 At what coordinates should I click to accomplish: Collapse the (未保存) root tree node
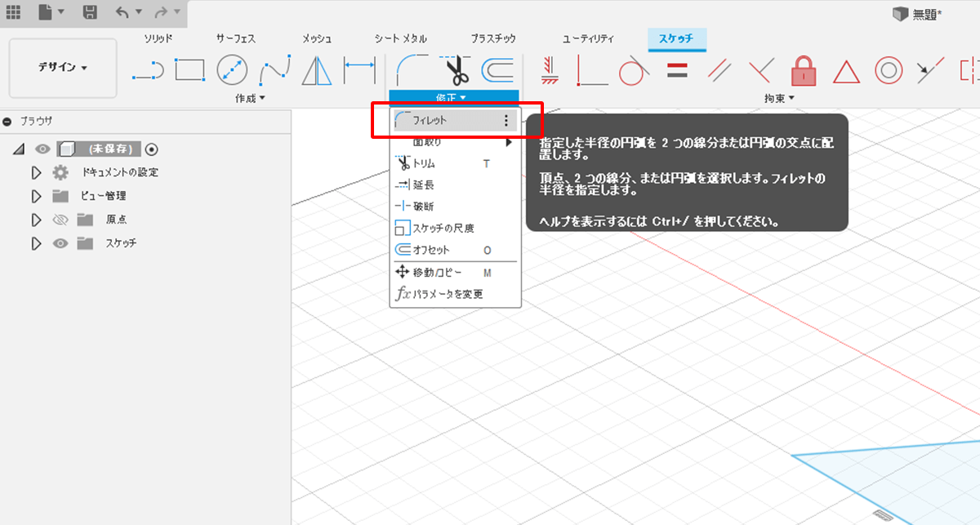[x=20, y=149]
